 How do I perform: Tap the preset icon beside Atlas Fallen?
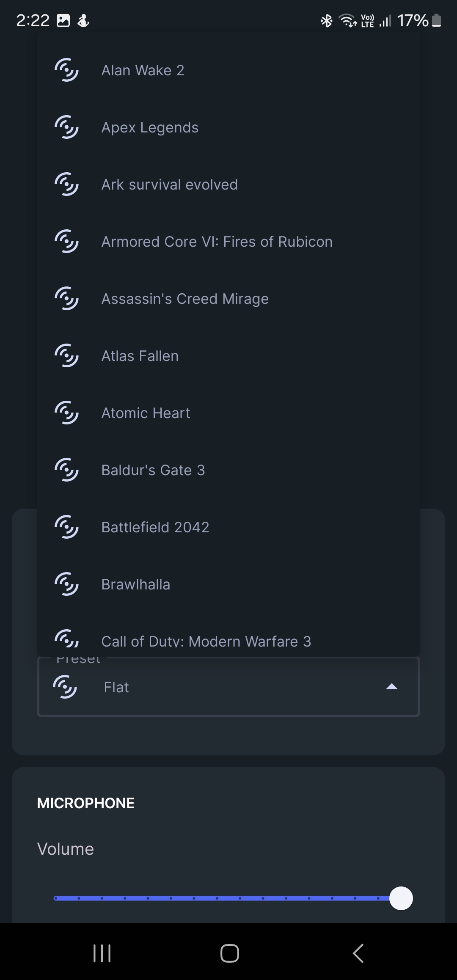pyautogui.click(x=66, y=355)
